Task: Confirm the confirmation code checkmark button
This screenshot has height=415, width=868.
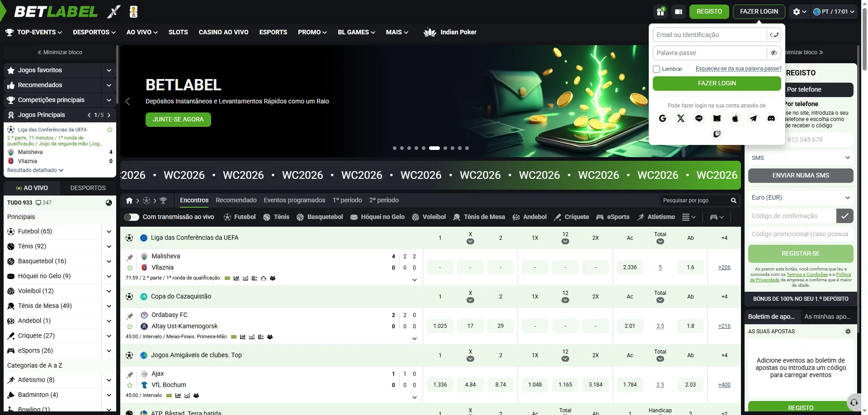Action: pyautogui.click(x=845, y=216)
